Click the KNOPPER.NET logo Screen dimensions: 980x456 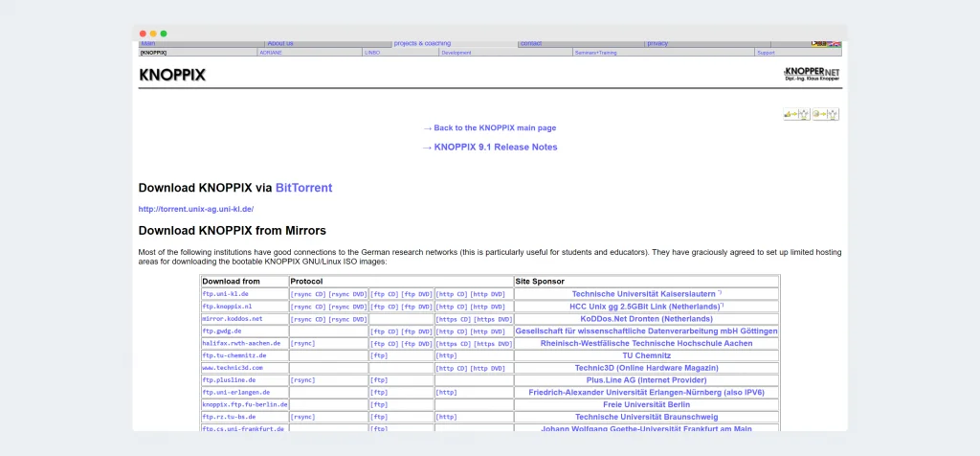(812, 75)
